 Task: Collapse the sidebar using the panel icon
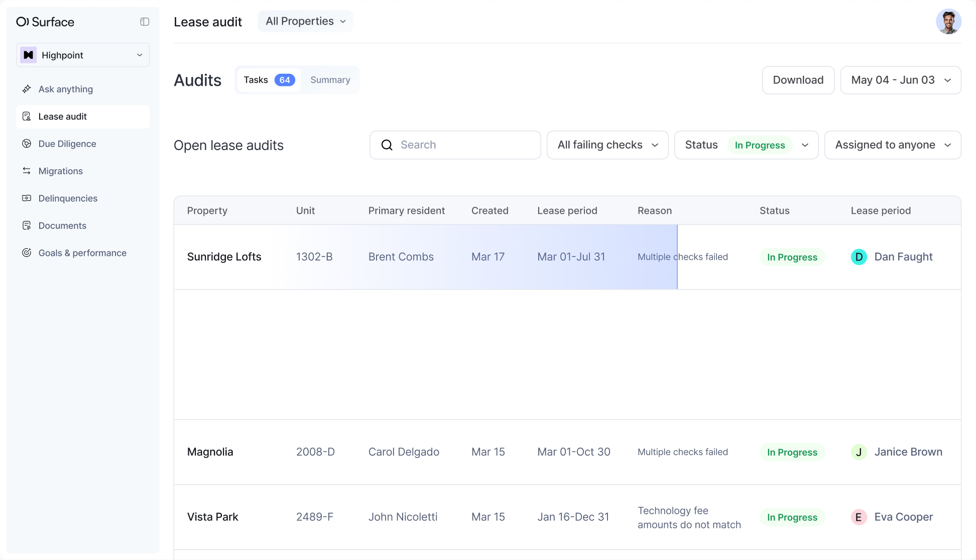click(145, 22)
